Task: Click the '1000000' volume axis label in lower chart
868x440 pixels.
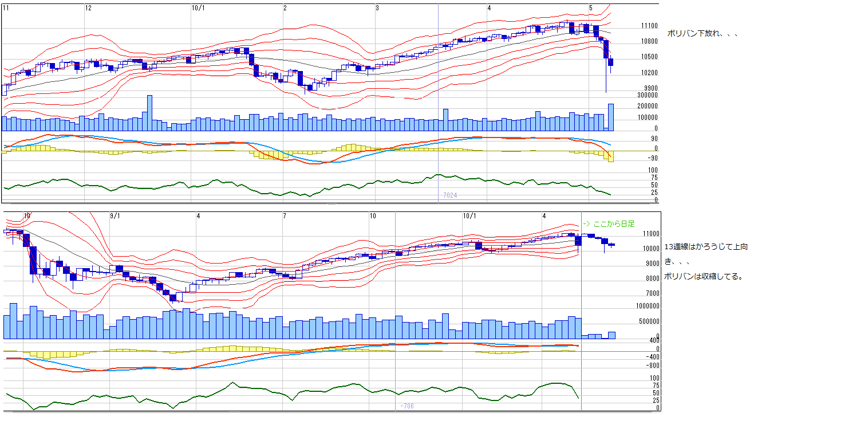Action: [x=648, y=307]
